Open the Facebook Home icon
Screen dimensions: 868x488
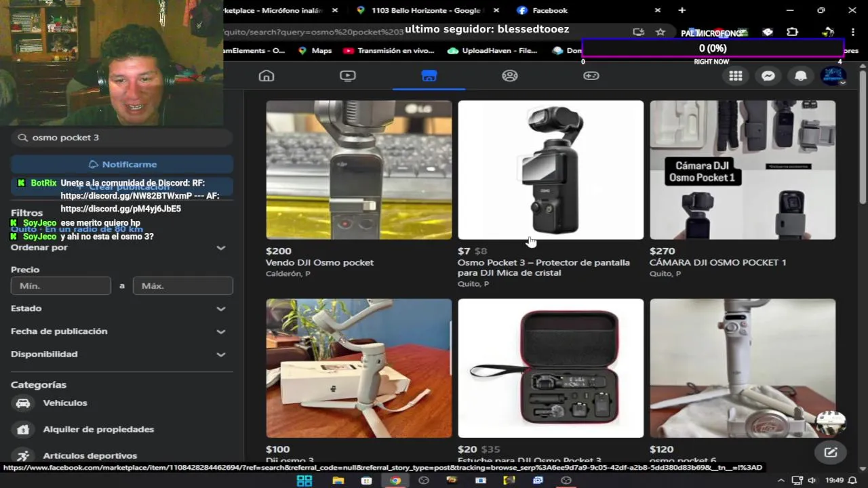coord(267,76)
